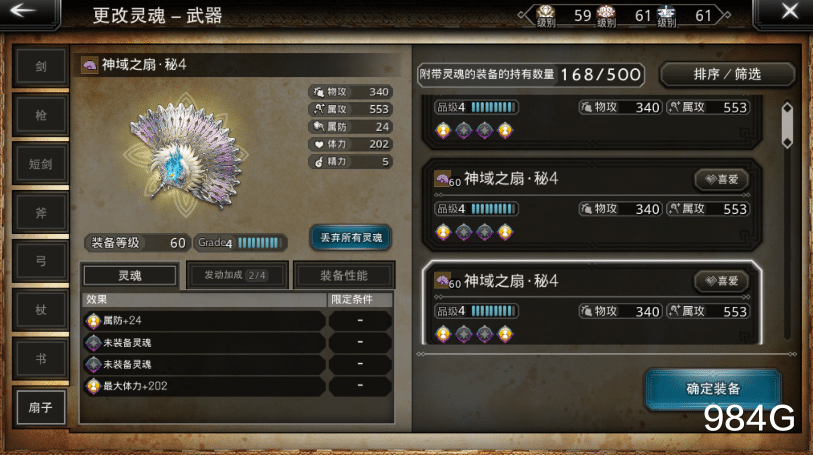Screen dimensions: 813x455
Task: Click the 物攻 attack stat icon
Action: tap(318, 92)
